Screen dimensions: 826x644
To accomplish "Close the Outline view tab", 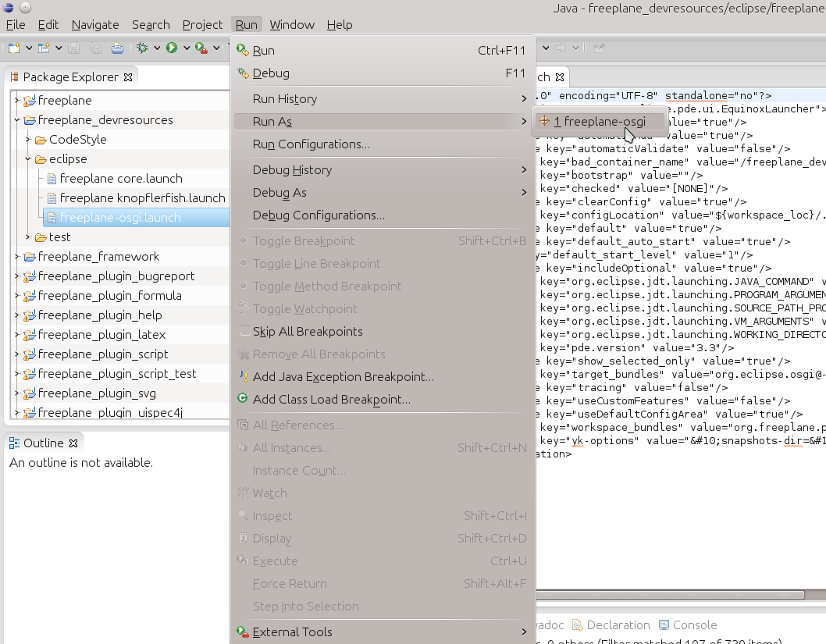I will [x=73, y=443].
